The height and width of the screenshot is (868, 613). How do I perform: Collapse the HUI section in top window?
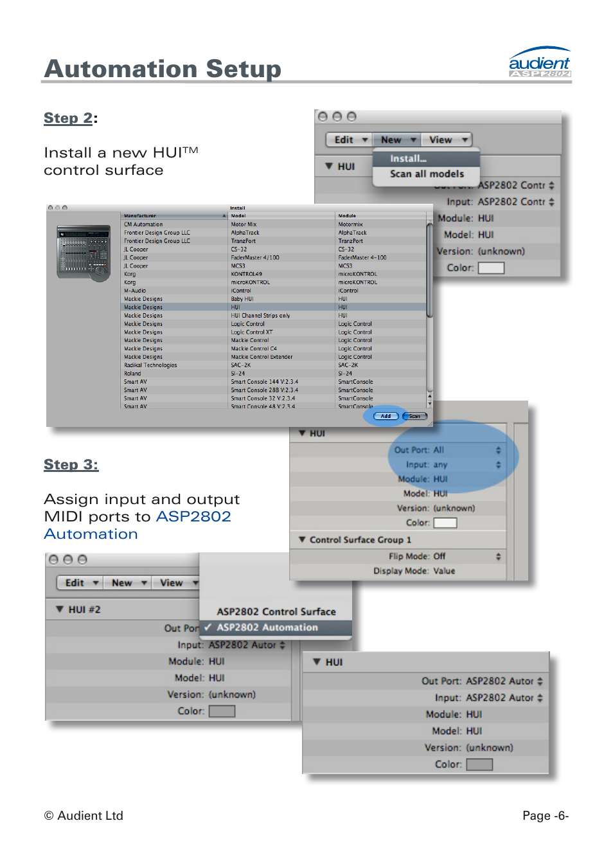pyautogui.click(x=329, y=167)
